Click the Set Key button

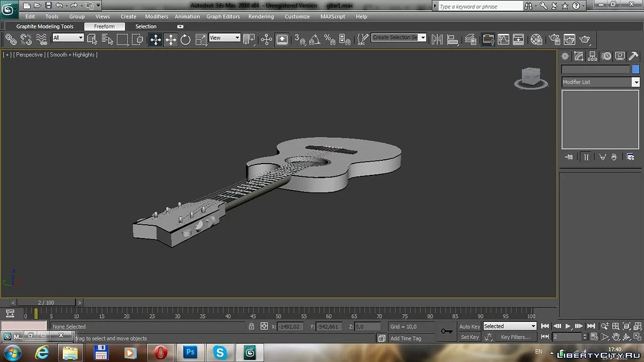tap(470, 337)
